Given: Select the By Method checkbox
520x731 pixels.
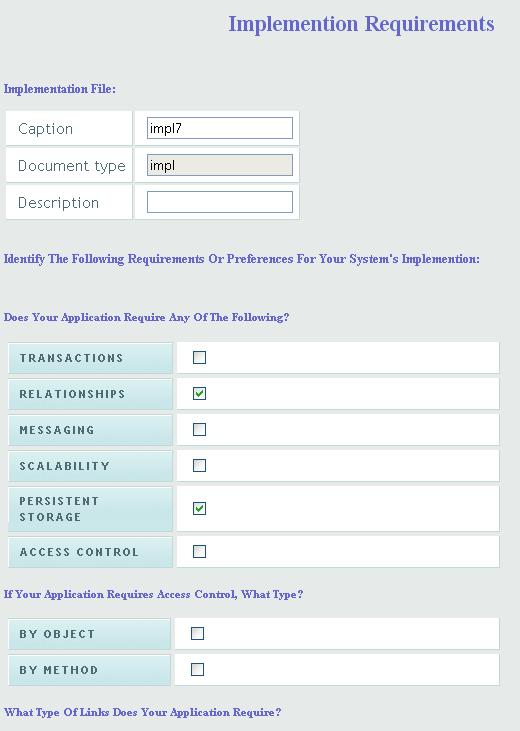Looking at the screenshot, I should 197,669.
